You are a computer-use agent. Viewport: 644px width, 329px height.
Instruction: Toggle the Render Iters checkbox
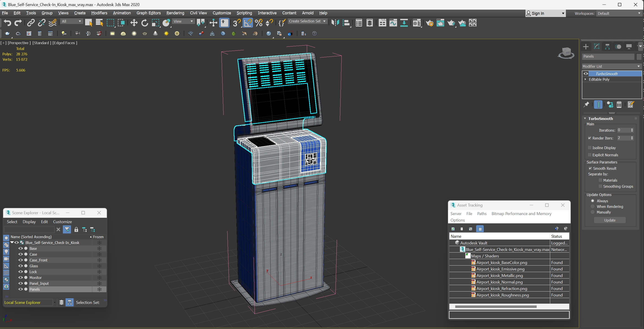click(x=589, y=138)
